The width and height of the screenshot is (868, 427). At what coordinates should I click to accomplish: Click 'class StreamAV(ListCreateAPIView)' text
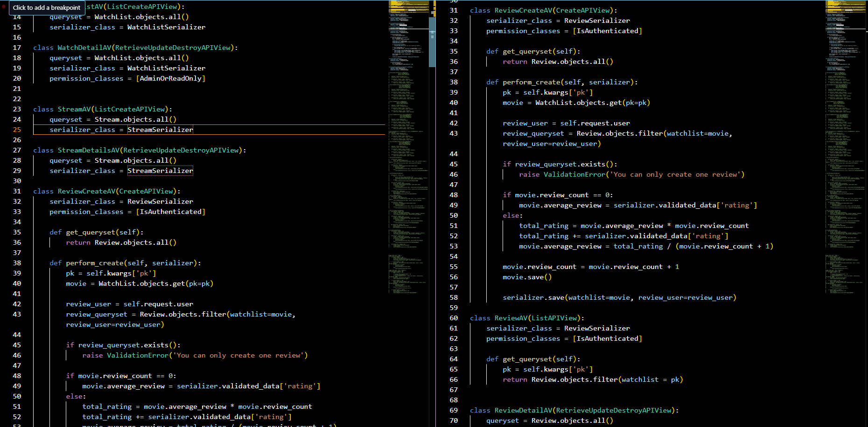pyautogui.click(x=103, y=109)
